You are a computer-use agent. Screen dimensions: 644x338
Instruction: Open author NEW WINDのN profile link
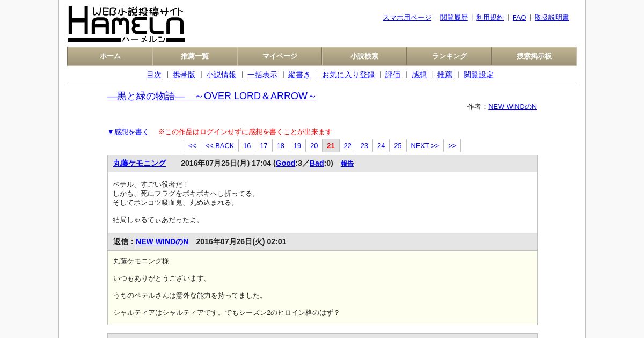(513, 107)
